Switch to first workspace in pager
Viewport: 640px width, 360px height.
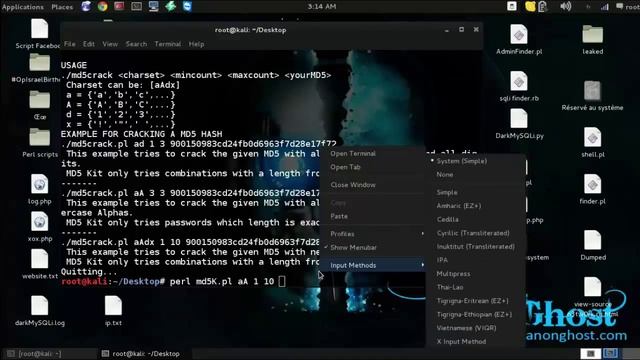(591, 353)
